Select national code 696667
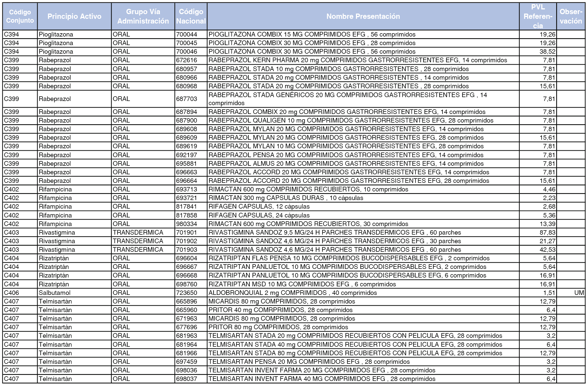The width and height of the screenshot is (588, 389). tap(191, 267)
